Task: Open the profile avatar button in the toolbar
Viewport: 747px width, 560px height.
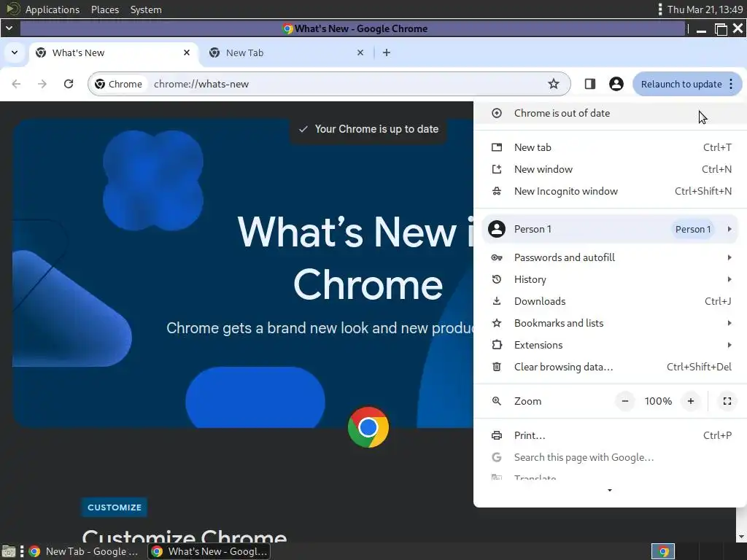Action: point(616,84)
